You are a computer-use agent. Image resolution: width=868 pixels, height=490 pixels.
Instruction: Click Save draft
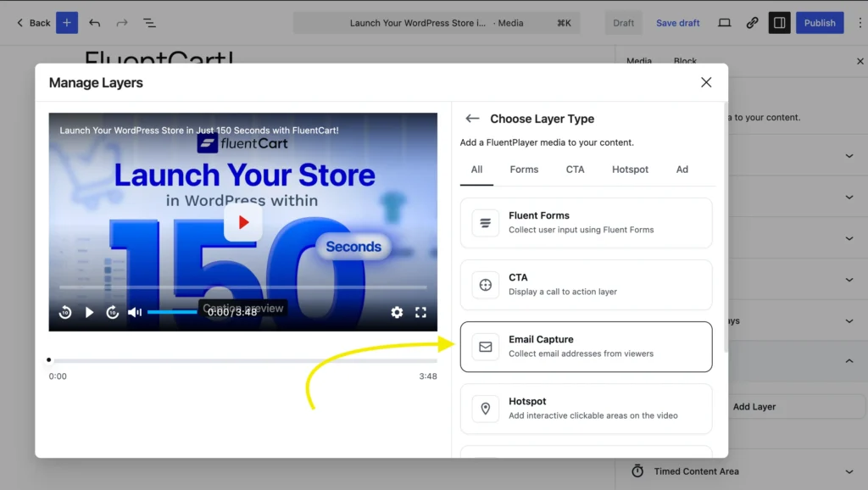point(677,23)
